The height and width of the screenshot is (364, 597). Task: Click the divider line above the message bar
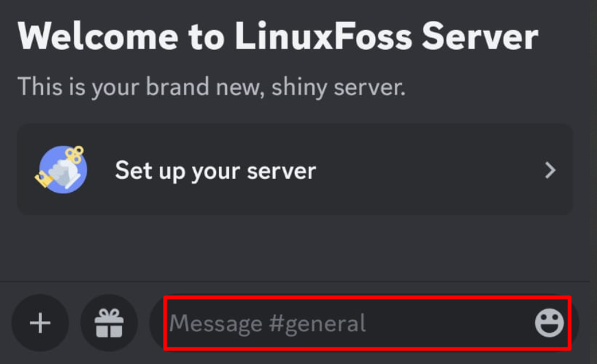click(x=295, y=282)
